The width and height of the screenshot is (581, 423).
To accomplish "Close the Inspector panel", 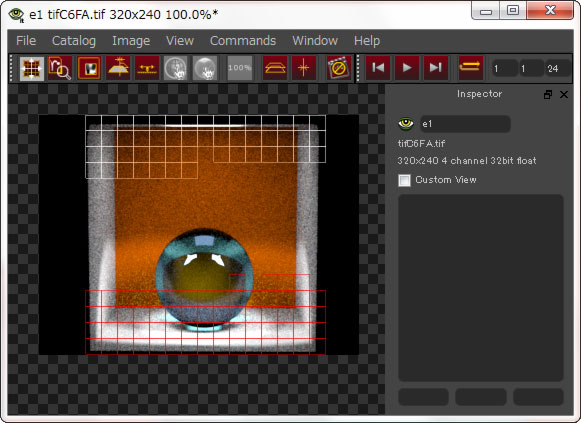I will click(x=564, y=95).
